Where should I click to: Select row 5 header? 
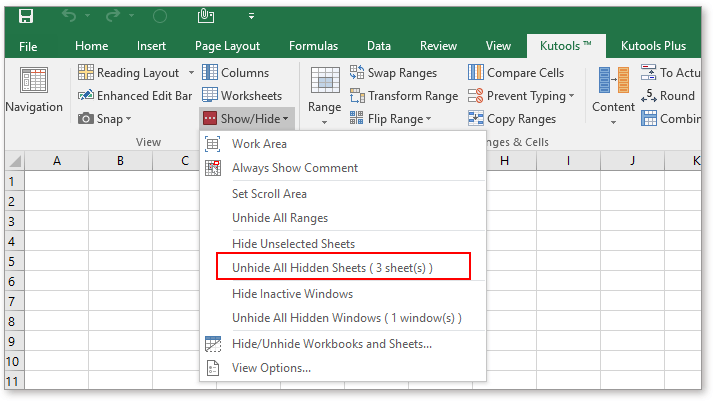tap(15, 261)
